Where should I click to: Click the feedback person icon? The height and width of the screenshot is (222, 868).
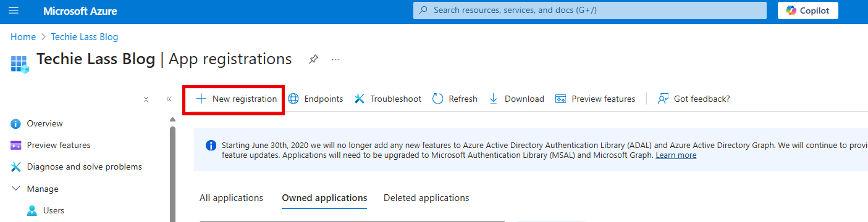tap(664, 99)
